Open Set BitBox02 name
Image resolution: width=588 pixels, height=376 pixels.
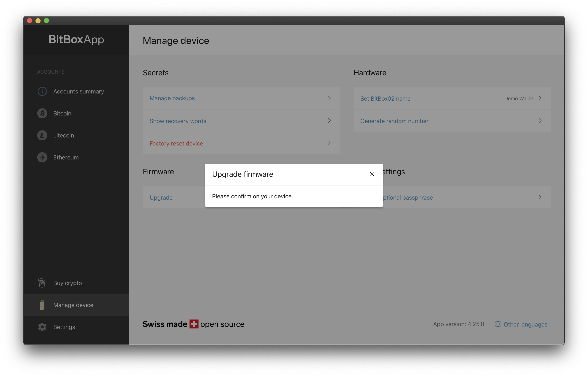[x=452, y=98]
